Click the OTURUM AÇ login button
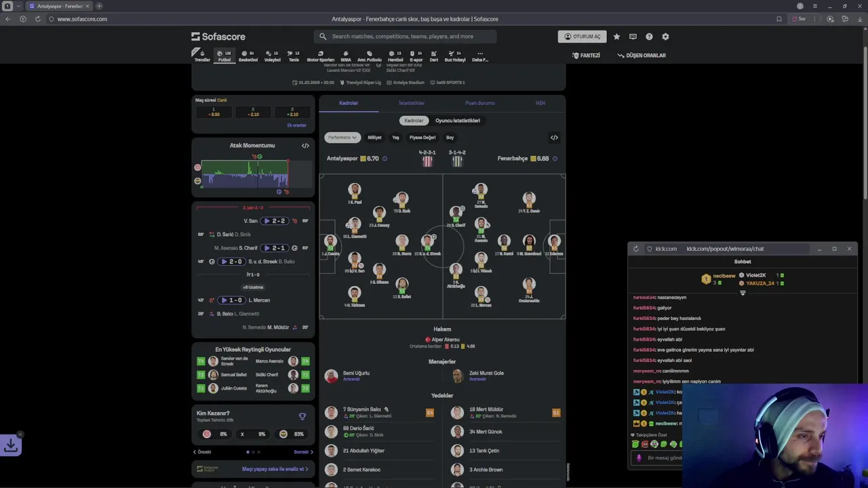 [582, 37]
